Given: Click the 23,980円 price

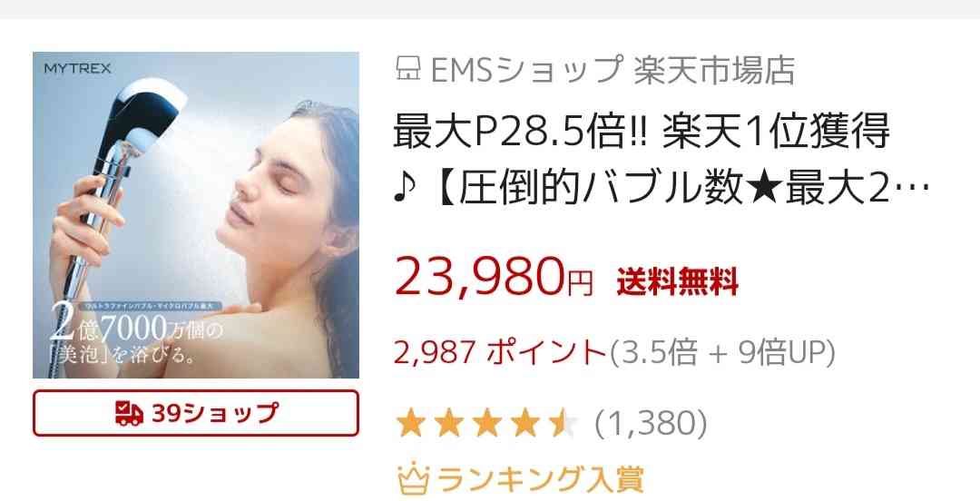Looking at the screenshot, I should (494, 277).
